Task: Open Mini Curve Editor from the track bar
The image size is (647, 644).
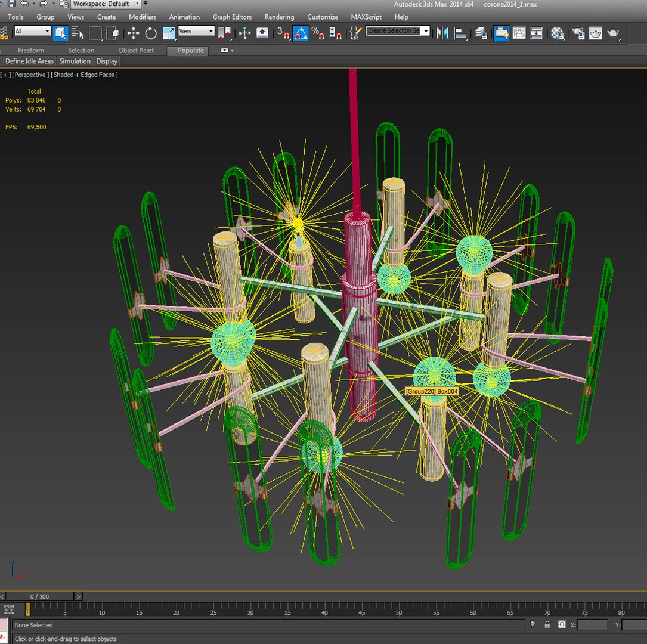Action: click(x=9, y=609)
